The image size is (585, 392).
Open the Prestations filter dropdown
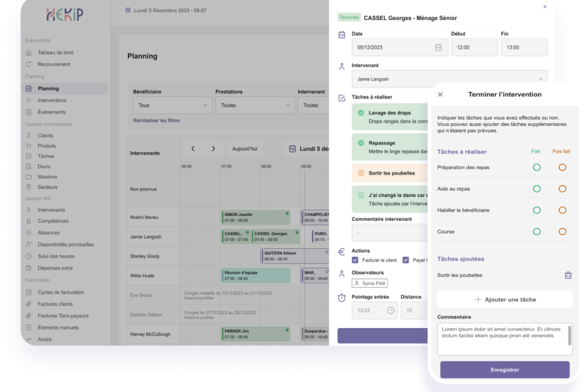[255, 105]
